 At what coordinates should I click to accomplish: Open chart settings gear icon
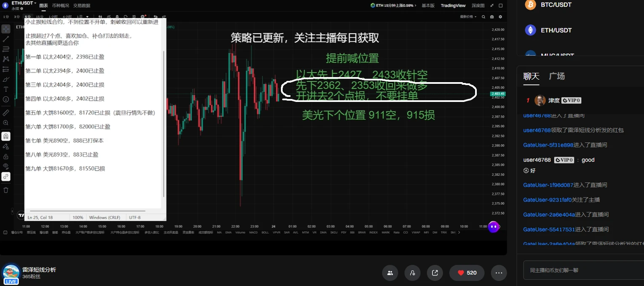coord(500,17)
